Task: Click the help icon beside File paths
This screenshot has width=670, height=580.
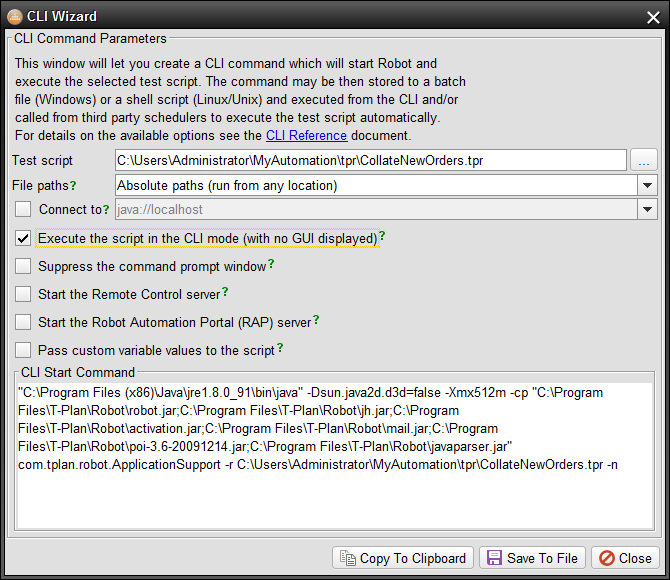Action: click(72, 185)
